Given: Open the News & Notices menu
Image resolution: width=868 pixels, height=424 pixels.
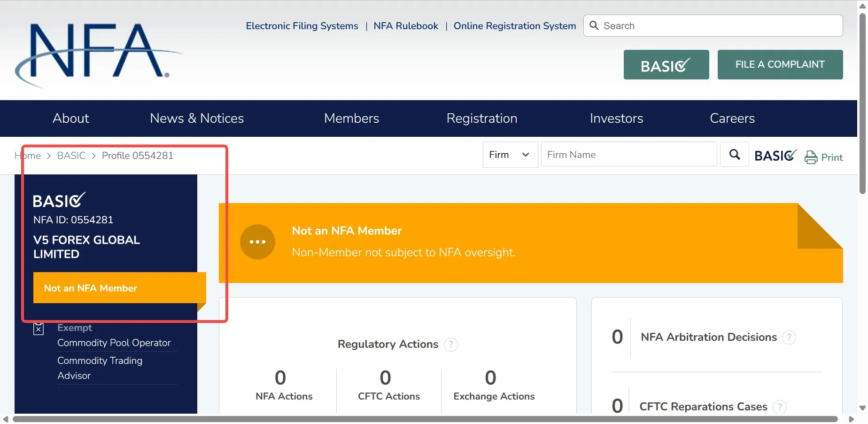Looking at the screenshot, I should coord(197,118).
